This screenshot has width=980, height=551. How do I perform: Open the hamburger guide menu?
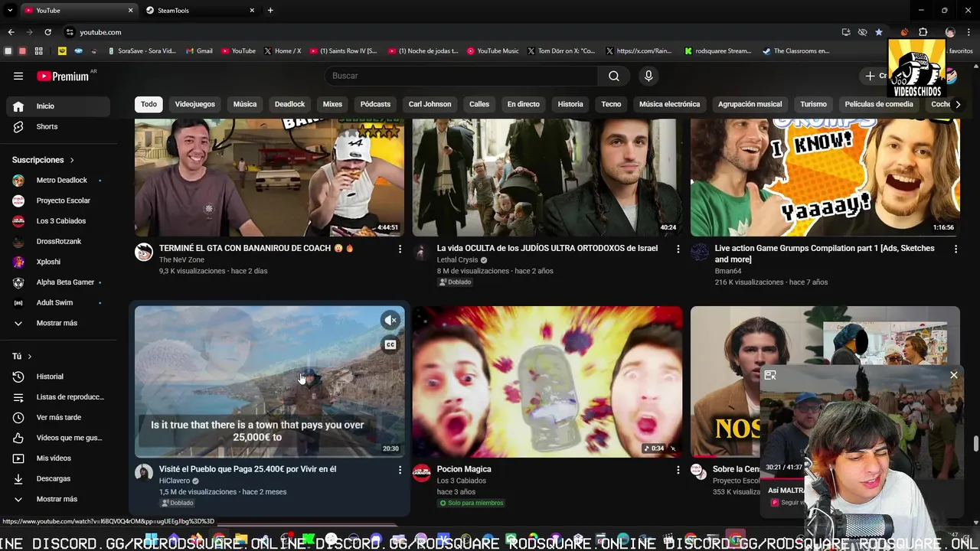click(18, 76)
